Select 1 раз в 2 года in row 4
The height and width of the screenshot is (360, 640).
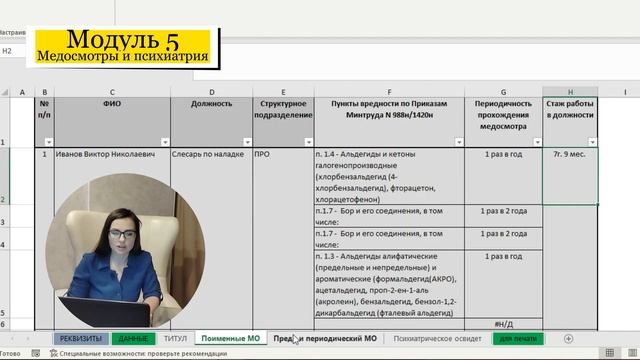coord(503,239)
